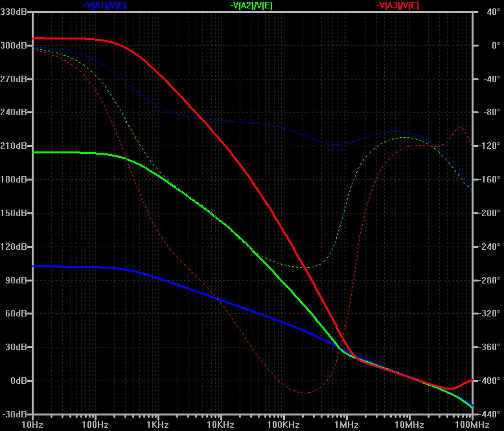Click the 90dB left axis label

click(x=16, y=280)
